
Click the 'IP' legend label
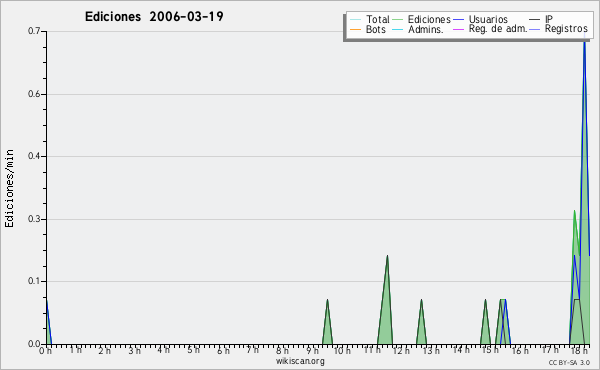pos(549,19)
